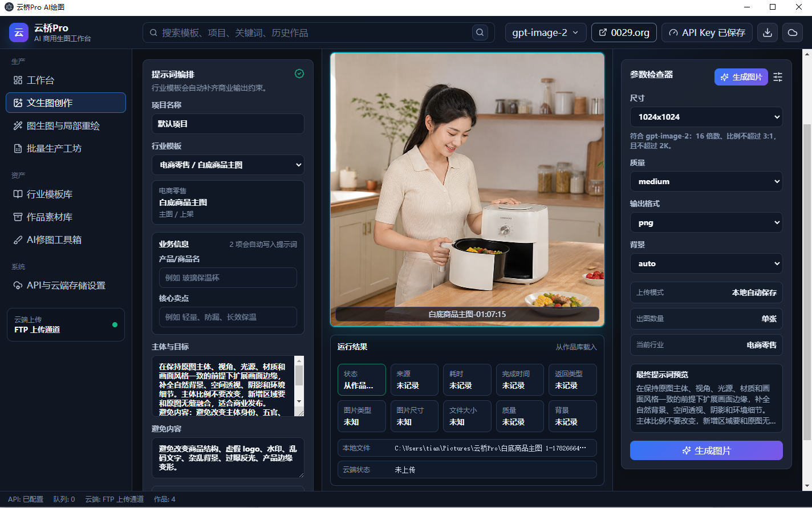The height and width of the screenshot is (508, 812).
Task: Open 批量生产工坊 in the sidebar
Action: 66,148
